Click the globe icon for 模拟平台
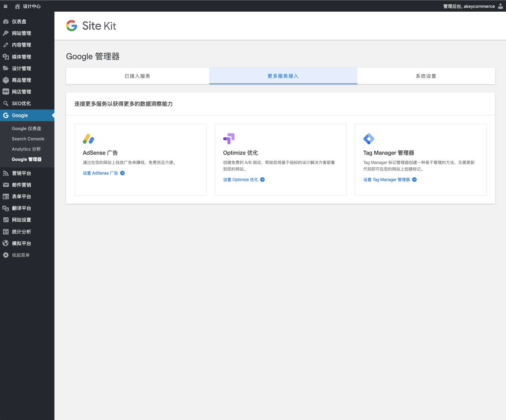Screen dimensions: 506x420 click(x=6, y=243)
